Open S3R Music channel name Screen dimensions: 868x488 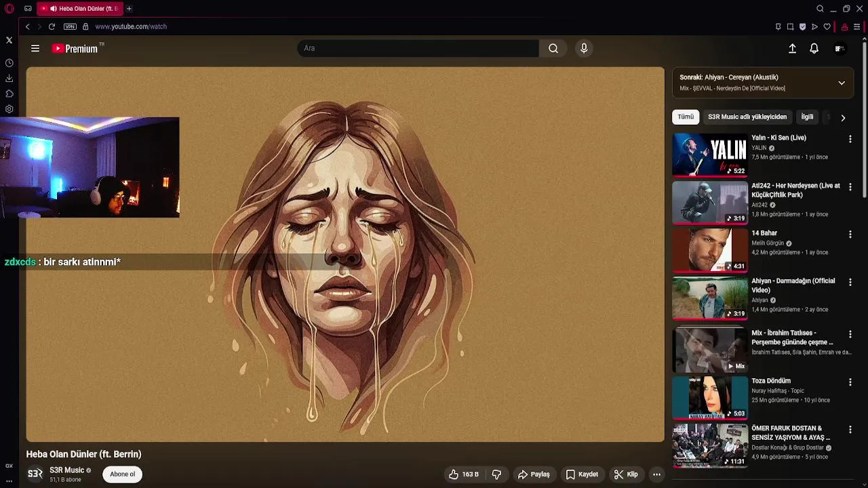pyautogui.click(x=66, y=470)
